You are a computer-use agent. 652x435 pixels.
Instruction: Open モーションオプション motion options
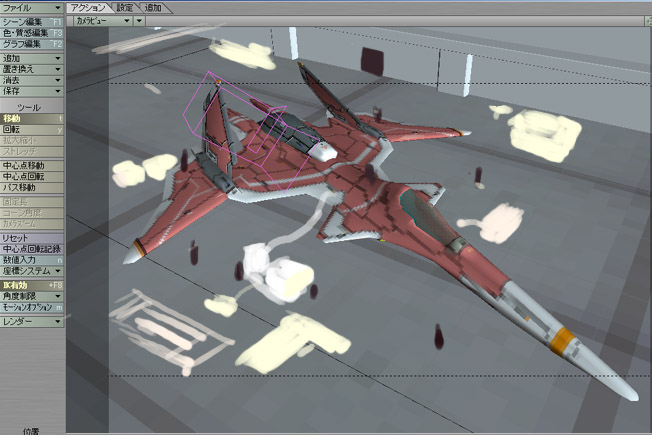32,307
